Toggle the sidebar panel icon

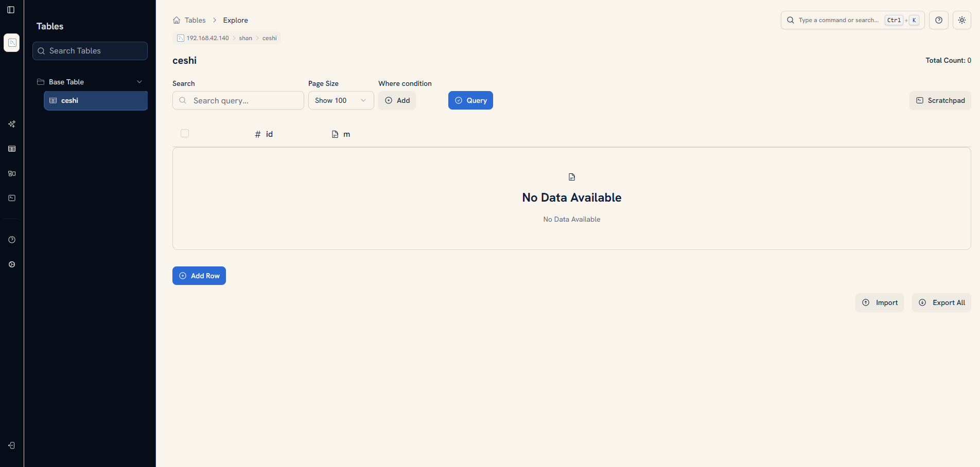(x=11, y=10)
